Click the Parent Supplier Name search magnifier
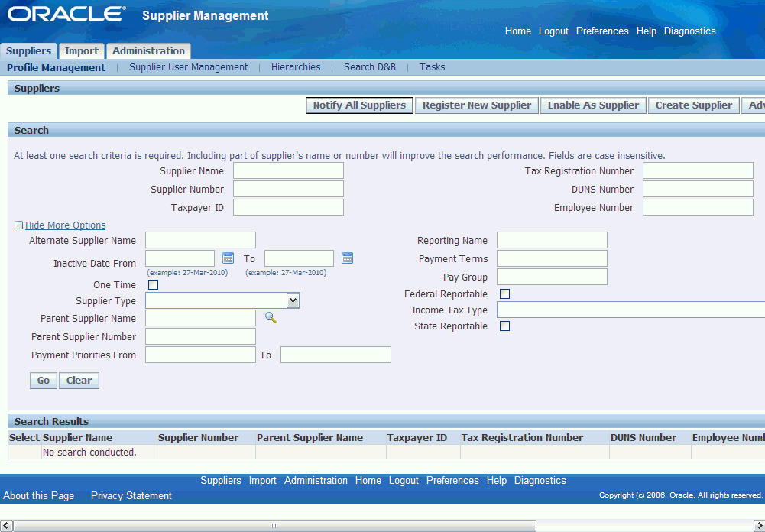 coord(271,318)
